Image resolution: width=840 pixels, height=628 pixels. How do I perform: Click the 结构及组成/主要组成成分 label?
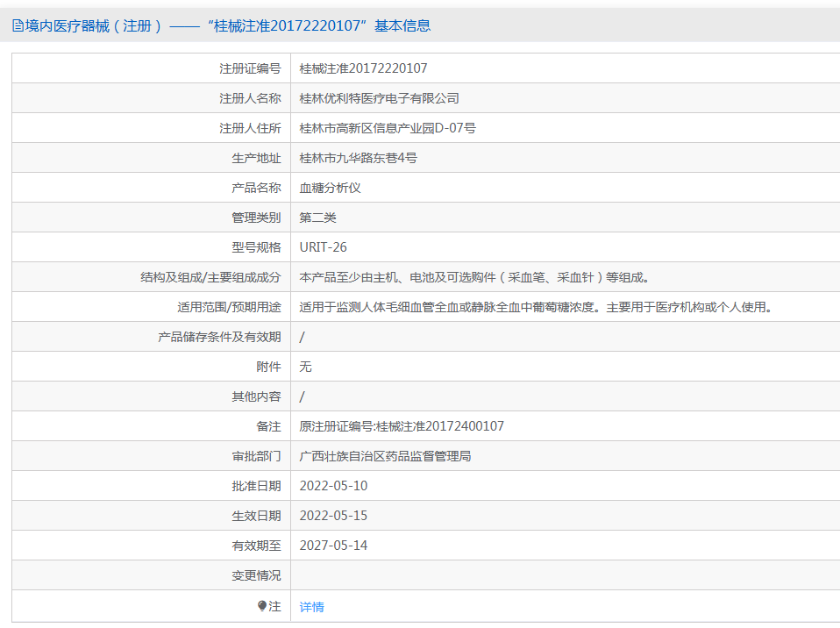(x=210, y=277)
